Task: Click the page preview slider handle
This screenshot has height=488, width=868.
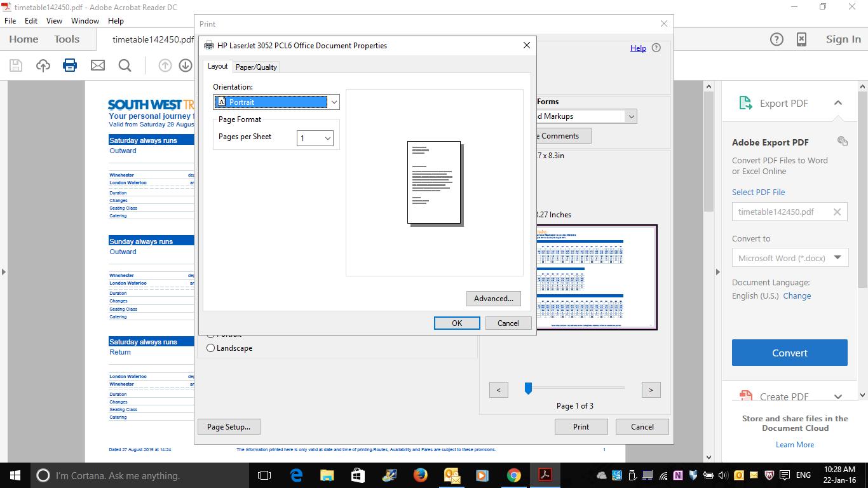Action: pyautogui.click(x=528, y=388)
